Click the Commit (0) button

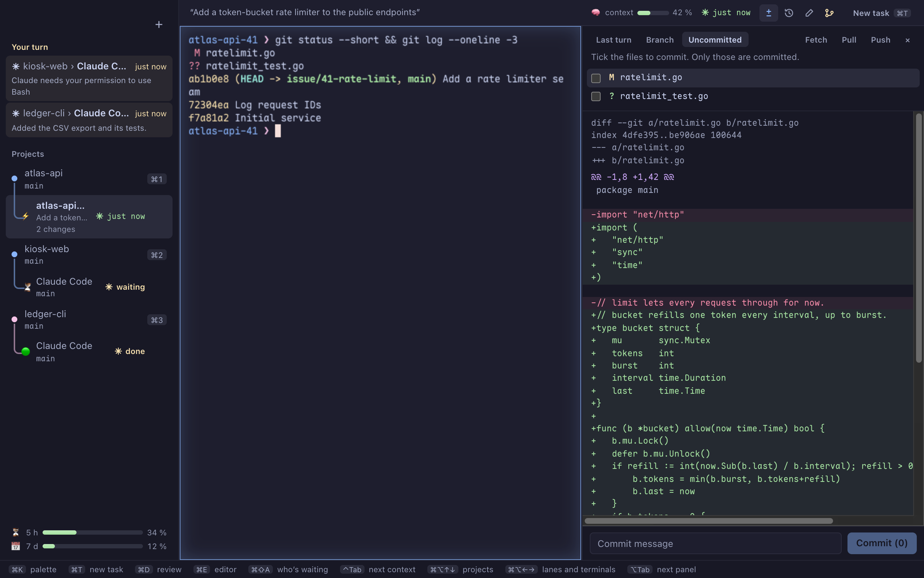coord(882,543)
